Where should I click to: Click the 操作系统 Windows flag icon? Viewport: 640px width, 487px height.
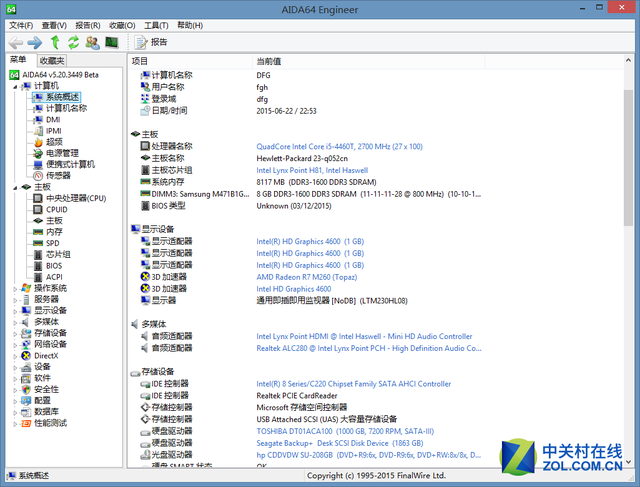tap(26, 288)
